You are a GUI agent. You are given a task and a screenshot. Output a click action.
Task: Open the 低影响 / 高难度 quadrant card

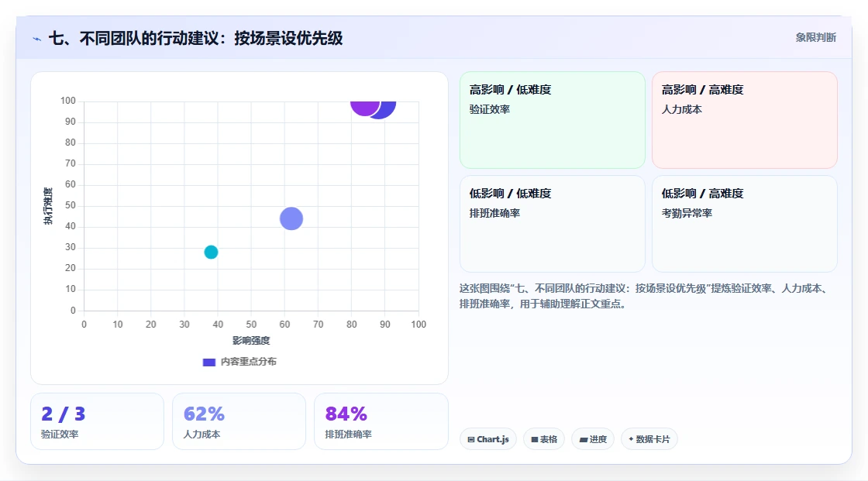coord(745,224)
